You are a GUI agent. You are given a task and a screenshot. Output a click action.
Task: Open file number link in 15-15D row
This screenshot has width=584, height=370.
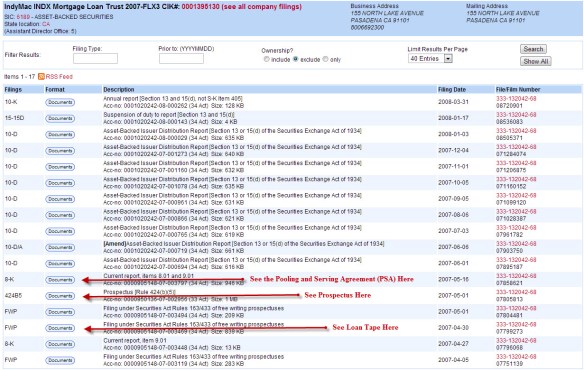click(516, 115)
